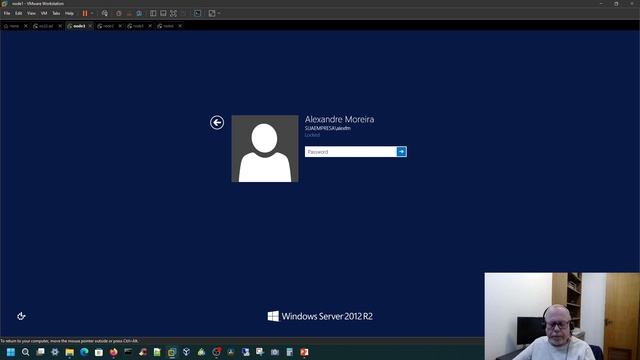The height and width of the screenshot is (360, 640).
Task: Open the Windows Start menu
Action: click(11, 352)
